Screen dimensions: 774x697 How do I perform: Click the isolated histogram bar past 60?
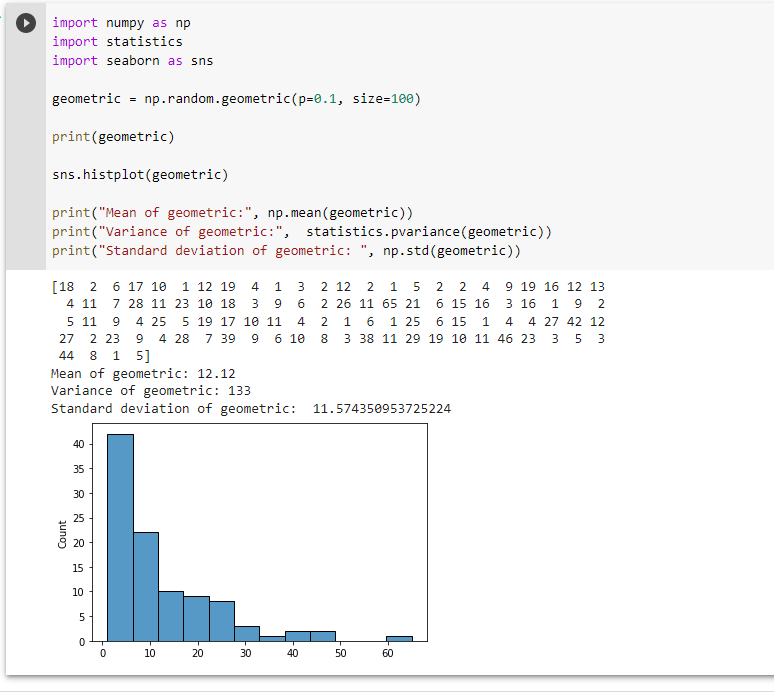tap(399, 639)
